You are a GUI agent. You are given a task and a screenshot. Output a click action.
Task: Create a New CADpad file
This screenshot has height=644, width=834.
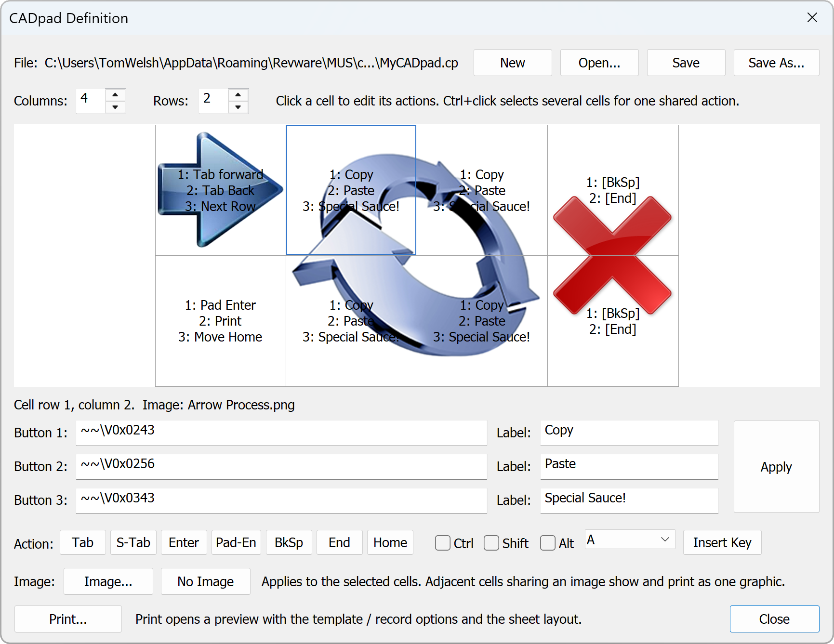point(513,63)
